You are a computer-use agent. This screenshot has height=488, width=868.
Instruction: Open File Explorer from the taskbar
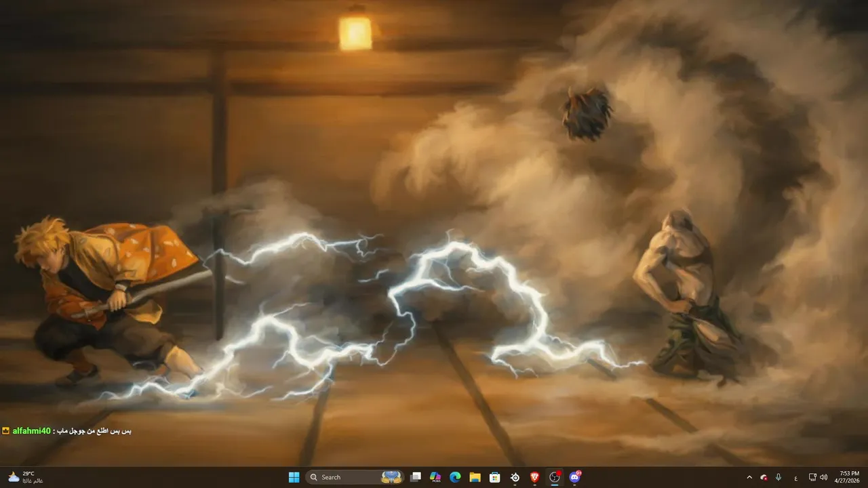475,477
